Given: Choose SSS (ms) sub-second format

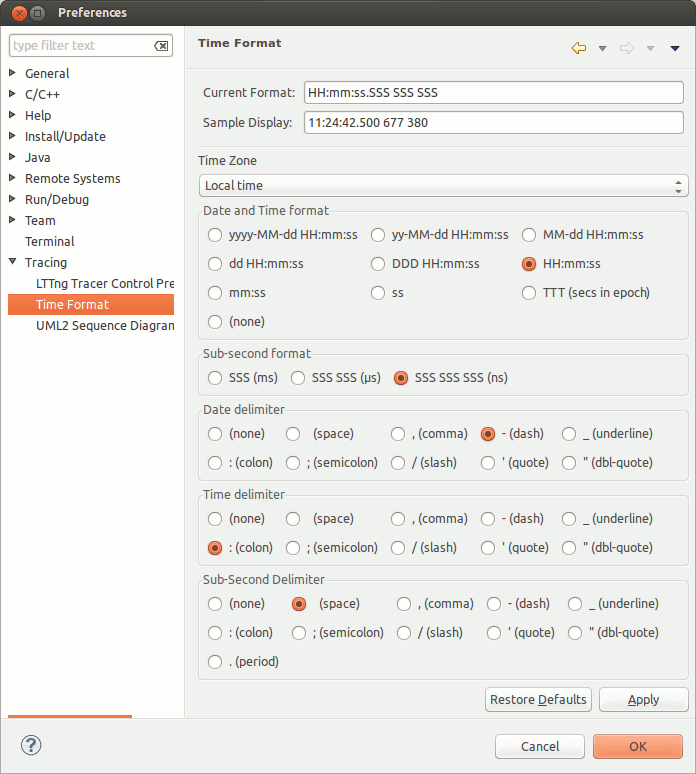Looking at the screenshot, I should pyautogui.click(x=215, y=378).
